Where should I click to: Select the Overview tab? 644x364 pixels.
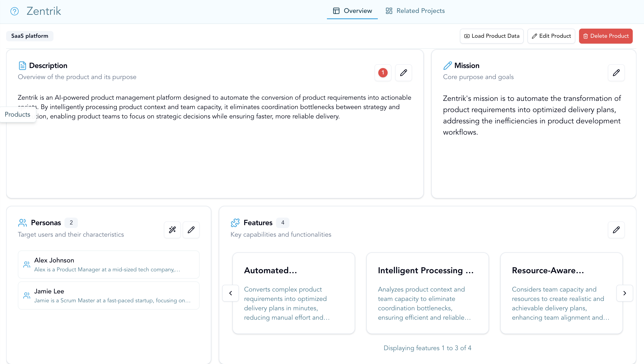pyautogui.click(x=352, y=11)
